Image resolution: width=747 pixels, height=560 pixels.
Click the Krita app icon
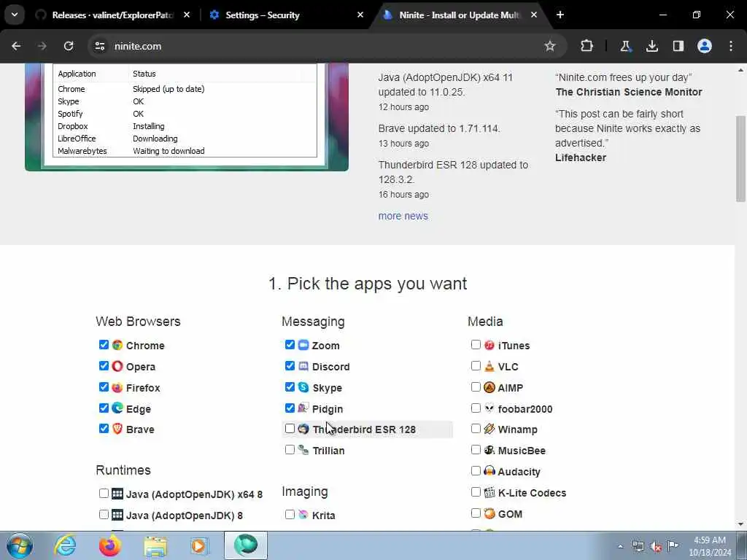tap(303, 515)
